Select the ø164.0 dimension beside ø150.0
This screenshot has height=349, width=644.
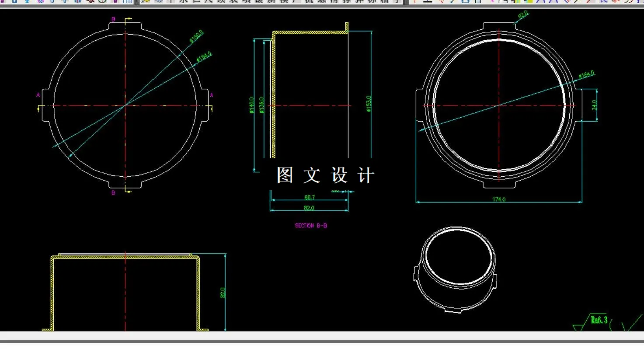pyautogui.click(x=205, y=57)
